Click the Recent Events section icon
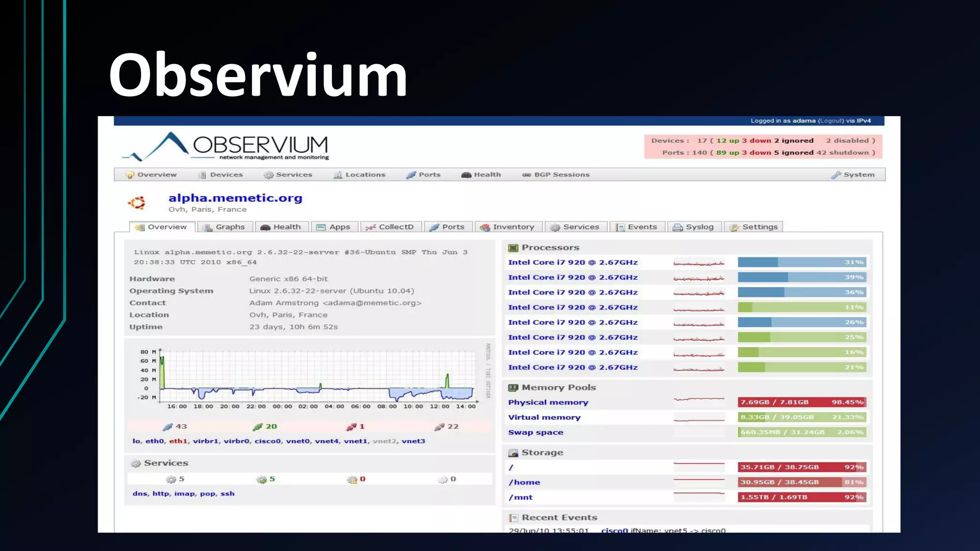Image resolution: width=980 pixels, height=551 pixels. [x=513, y=518]
